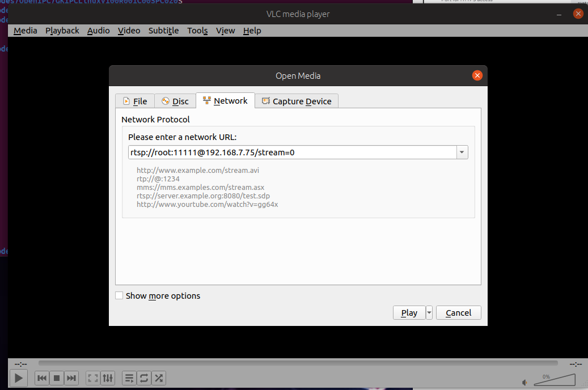The image size is (588, 390).
Task: Switch to the Disc tab
Action: pos(175,101)
